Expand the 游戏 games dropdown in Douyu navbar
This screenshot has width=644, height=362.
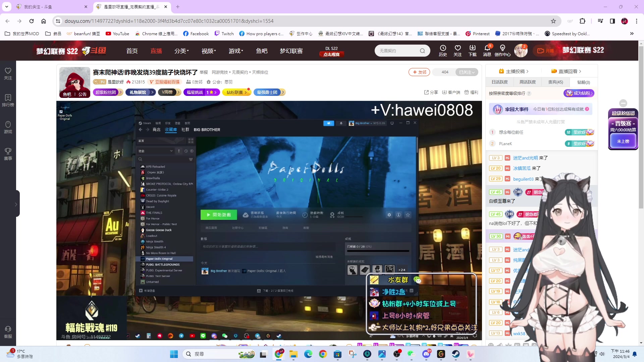pyautogui.click(x=235, y=50)
